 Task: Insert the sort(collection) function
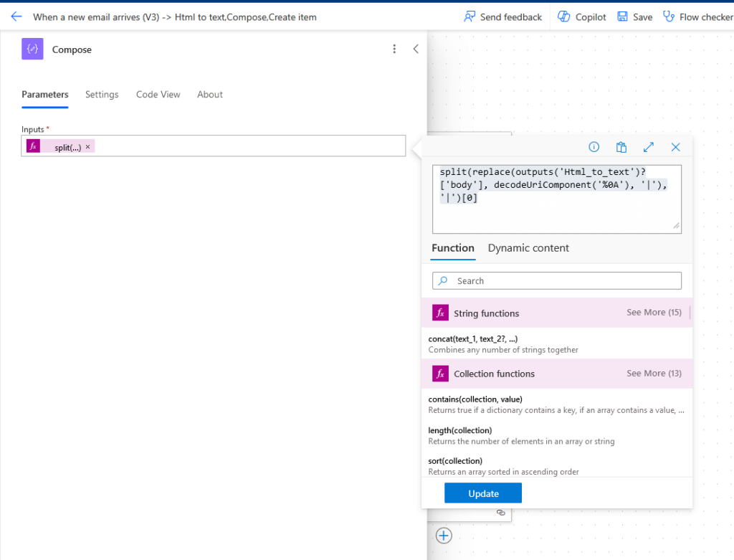(556, 466)
